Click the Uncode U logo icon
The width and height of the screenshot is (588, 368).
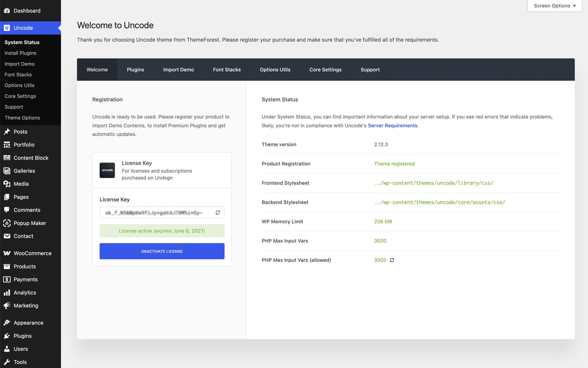(7, 28)
